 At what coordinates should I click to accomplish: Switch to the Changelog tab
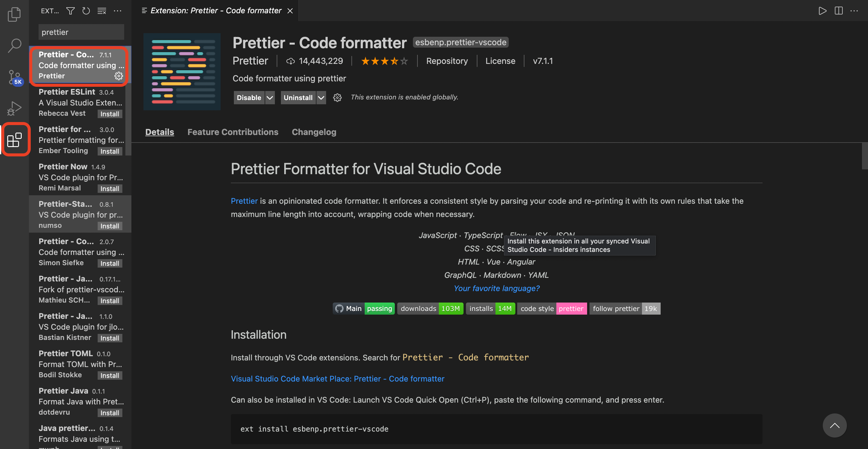(314, 132)
